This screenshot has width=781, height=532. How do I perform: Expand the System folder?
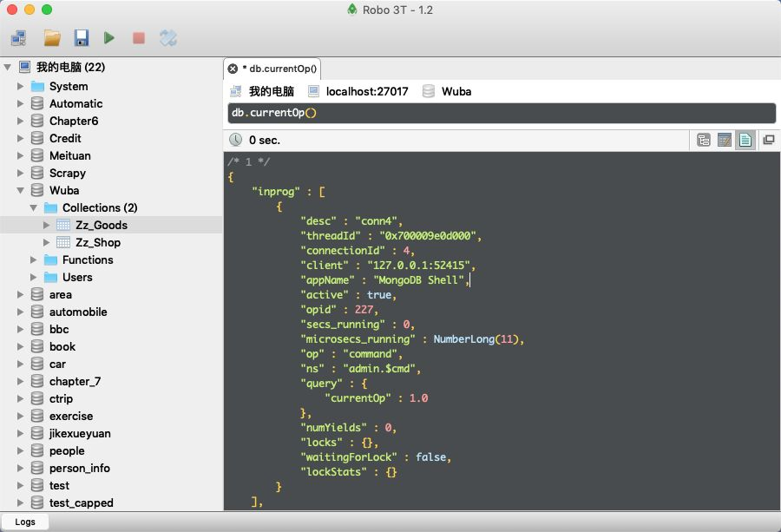pos(21,86)
